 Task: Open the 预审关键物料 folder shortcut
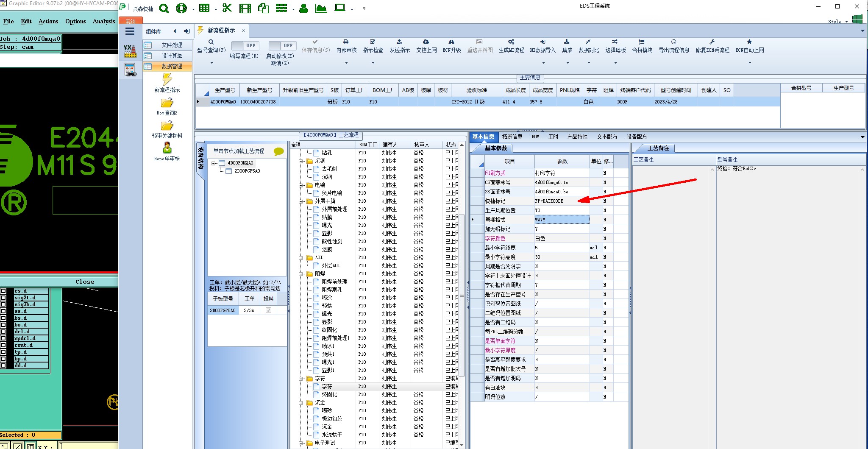tap(167, 129)
